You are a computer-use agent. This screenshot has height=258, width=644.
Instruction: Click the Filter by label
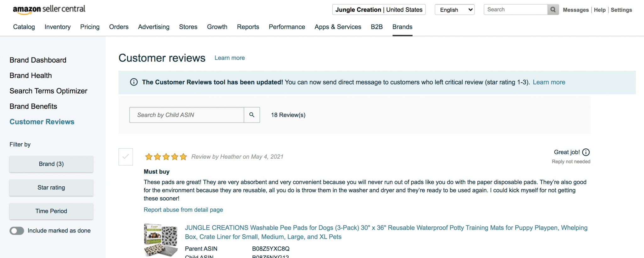coord(20,145)
